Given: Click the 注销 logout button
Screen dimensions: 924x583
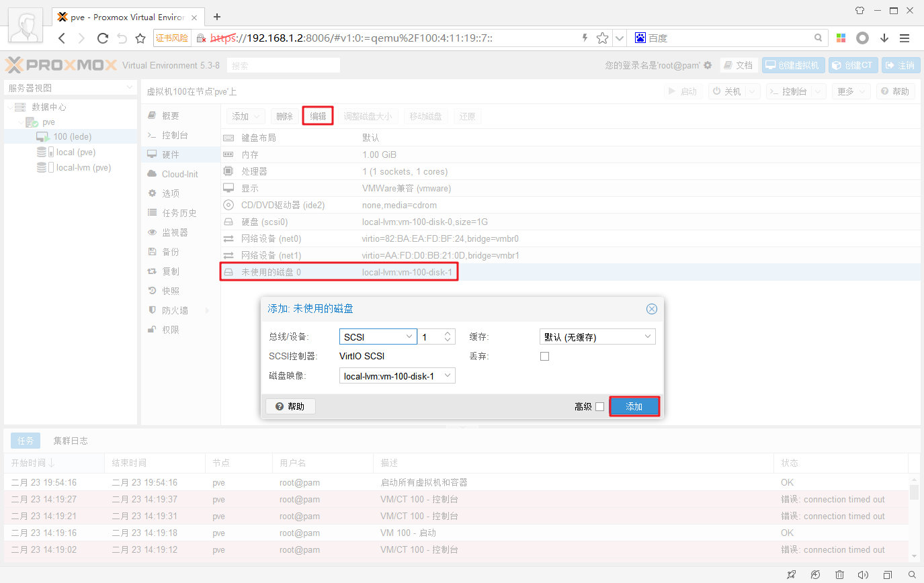Looking at the screenshot, I should coord(900,65).
